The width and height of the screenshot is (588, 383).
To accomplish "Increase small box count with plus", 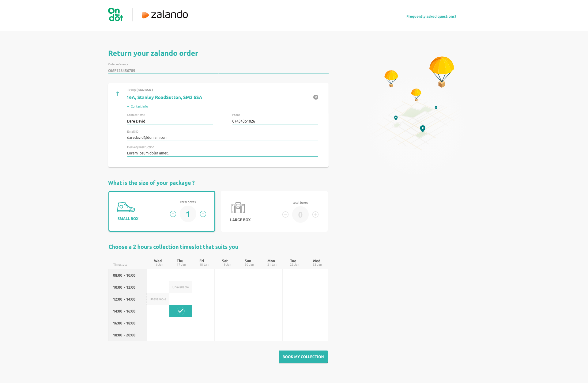I will point(203,214).
